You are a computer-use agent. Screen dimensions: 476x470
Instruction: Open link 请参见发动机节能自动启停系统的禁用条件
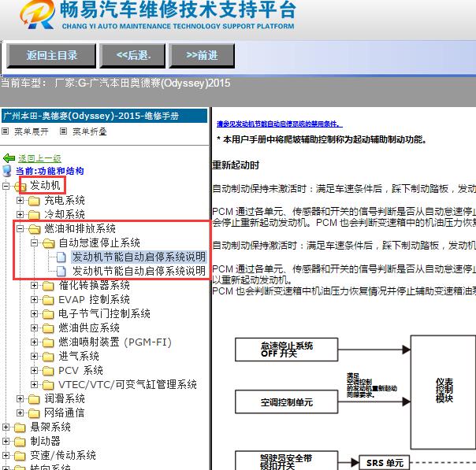coord(279,124)
